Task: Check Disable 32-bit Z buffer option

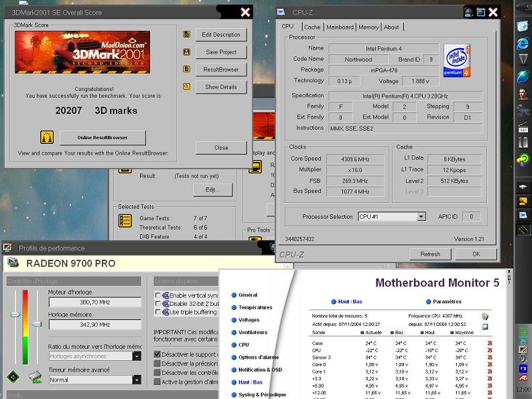Action: tap(157, 303)
